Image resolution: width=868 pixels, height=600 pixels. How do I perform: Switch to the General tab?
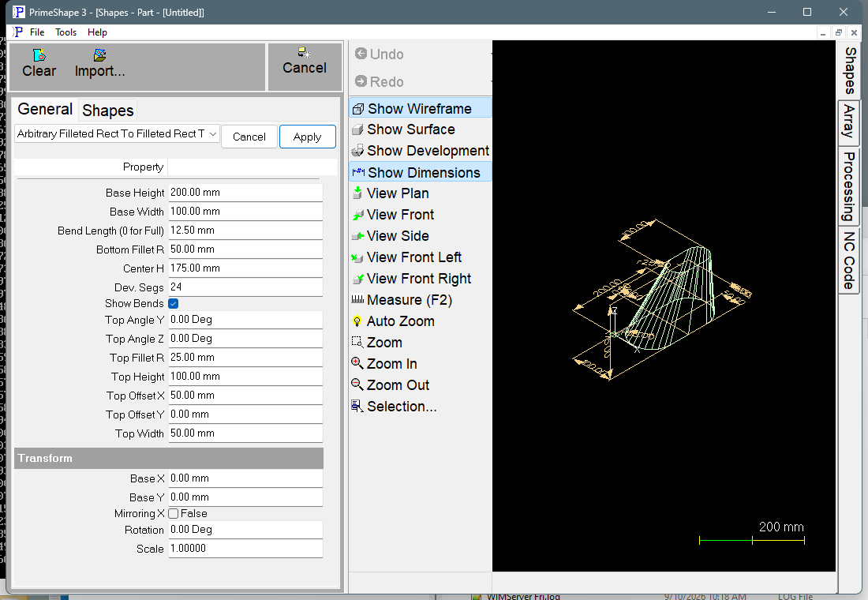(x=45, y=109)
